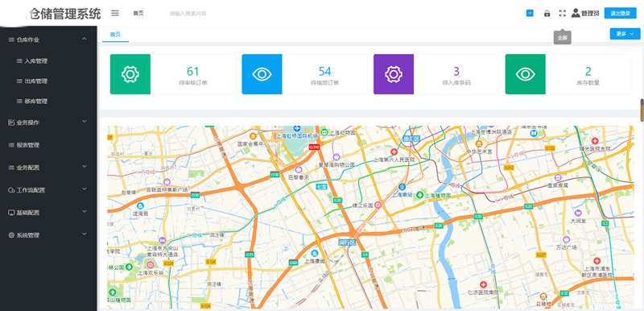Click the vertical page scrollbar thumb
Viewport: 644px width, 311px height.
coord(642,110)
